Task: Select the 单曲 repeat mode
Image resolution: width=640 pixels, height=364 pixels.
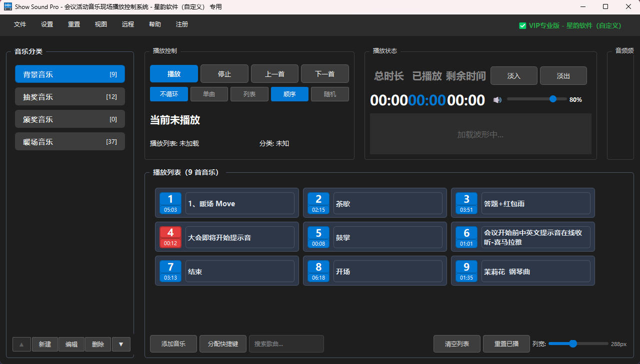Action: pyautogui.click(x=209, y=94)
